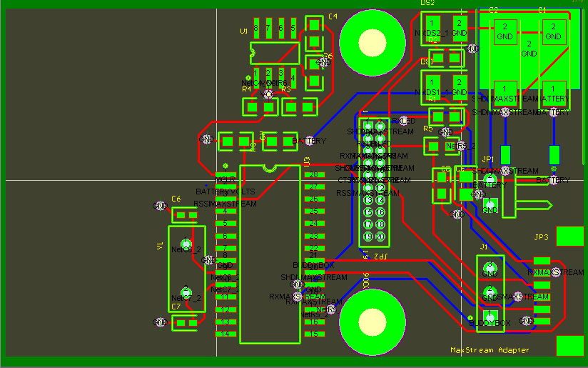The width and height of the screenshot is (588, 368).
Task: Select the JP1 designator label
Action: [x=488, y=159]
